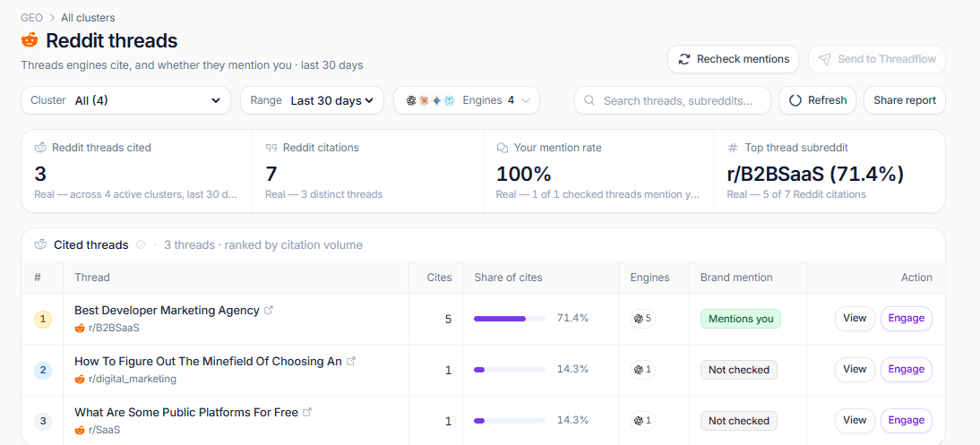Screen dimensions: 980x445
Task: Click share bar in digital_marketing row
Action: pyautogui.click(x=510, y=370)
